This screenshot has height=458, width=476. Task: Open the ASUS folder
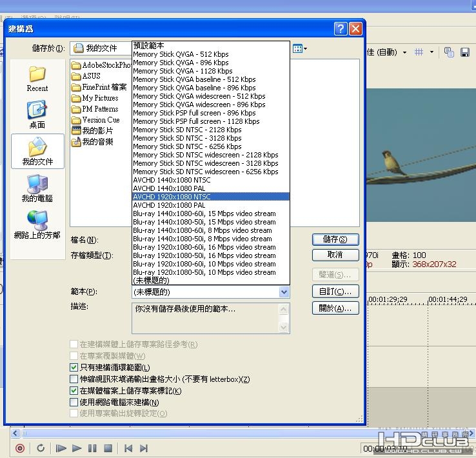tap(86, 76)
